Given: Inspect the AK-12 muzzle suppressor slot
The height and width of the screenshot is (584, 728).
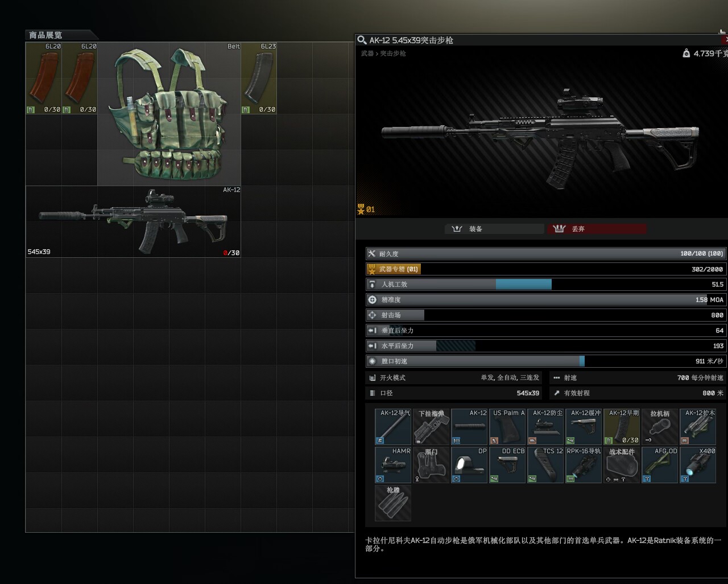Looking at the screenshot, I should coord(469,426).
